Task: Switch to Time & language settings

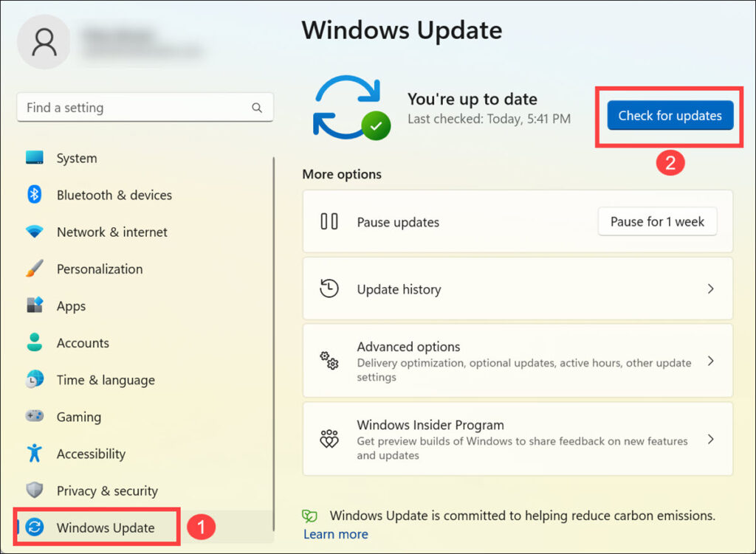Action: 35,379
